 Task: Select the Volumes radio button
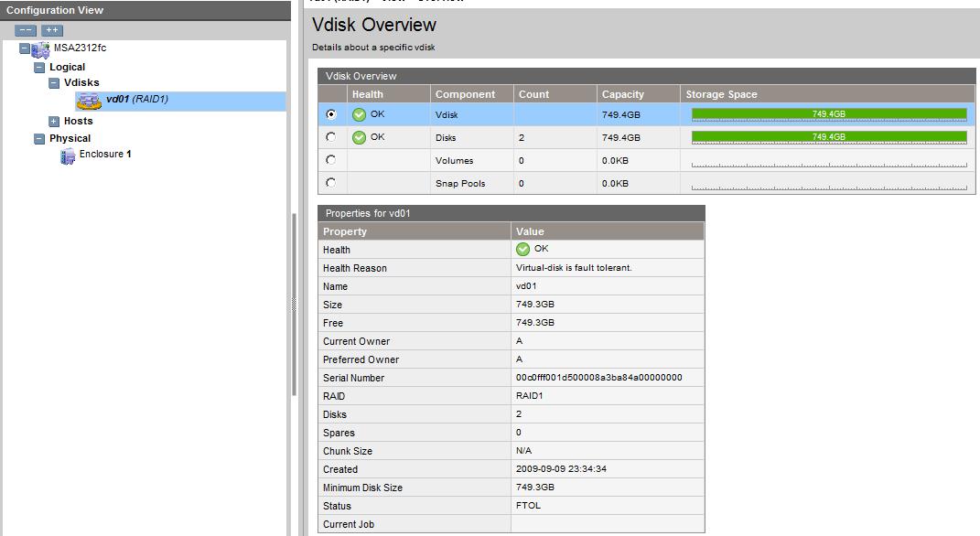click(330, 159)
